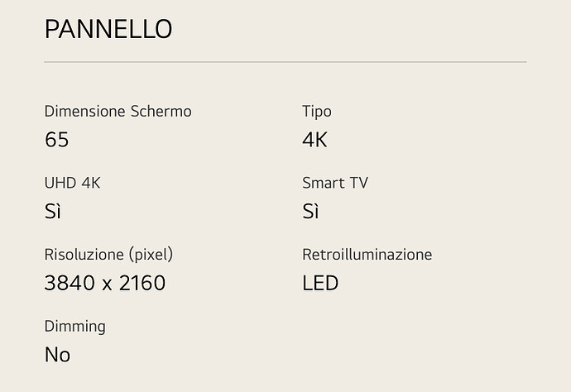The width and height of the screenshot is (571, 392).
Task: Select the Dimming label
Action: tap(75, 327)
